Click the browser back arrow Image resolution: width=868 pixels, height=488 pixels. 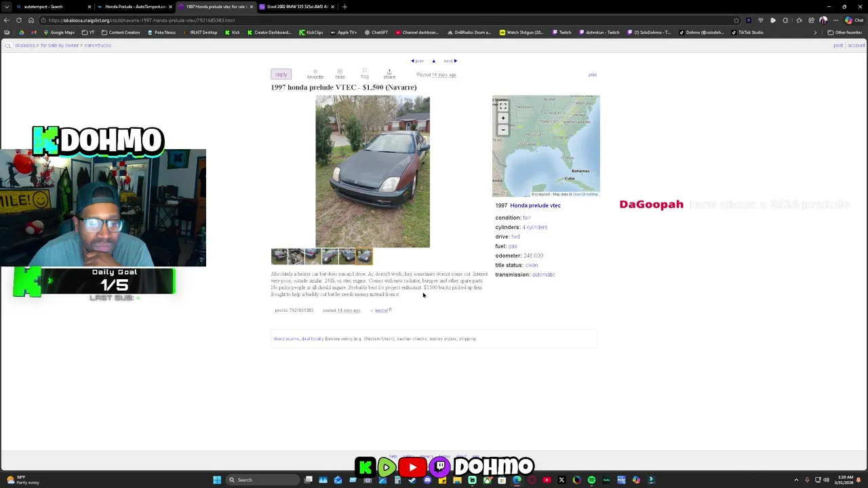coord(7,20)
